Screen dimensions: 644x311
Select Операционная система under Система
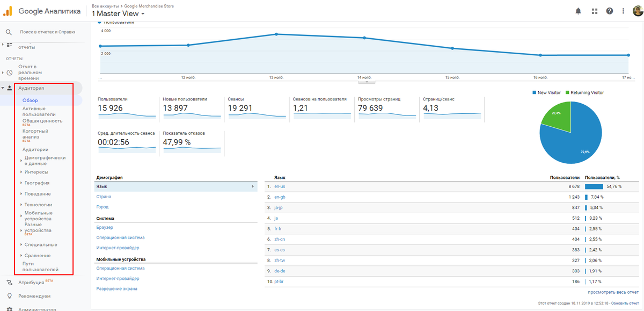point(120,237)
